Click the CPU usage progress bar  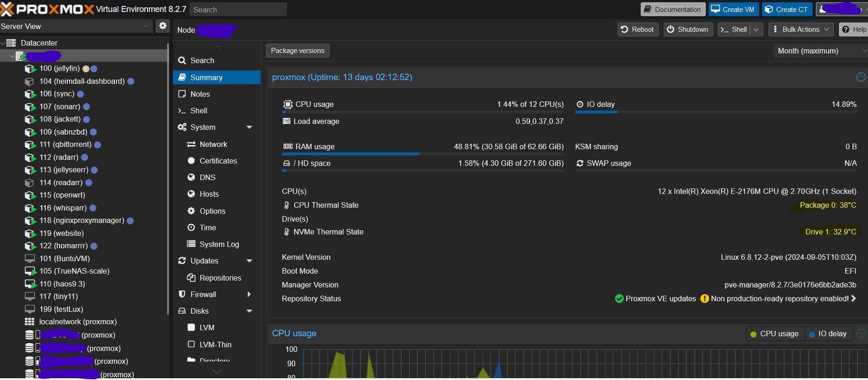click(x=423, y=112)
